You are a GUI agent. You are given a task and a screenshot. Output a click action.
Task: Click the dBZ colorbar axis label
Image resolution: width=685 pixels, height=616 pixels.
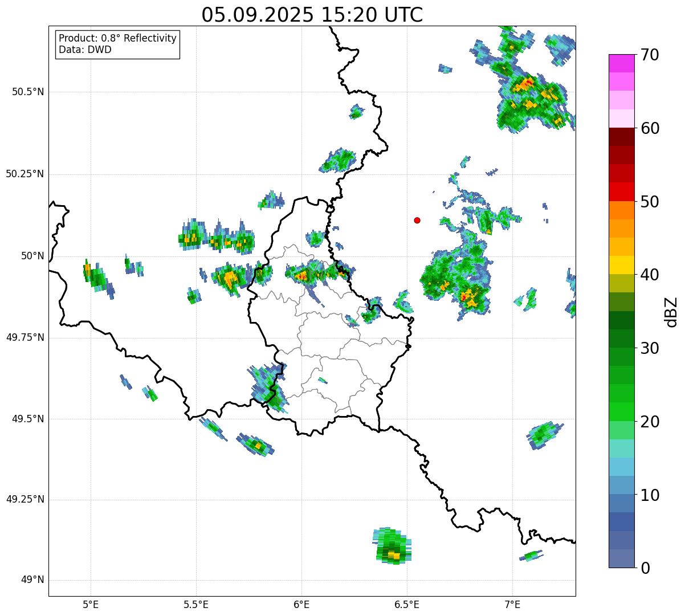[672, 311]
